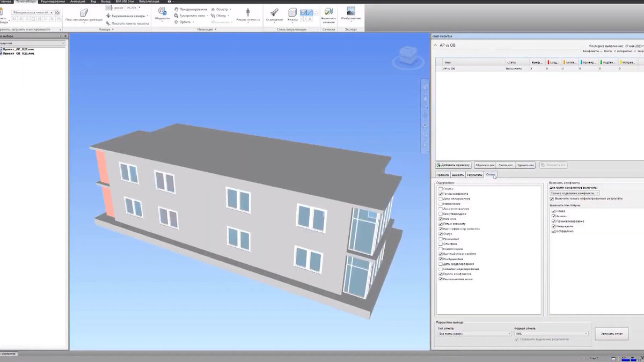The image size is (644, 362).
Task: Click the orange Активные status column header
Action: [x=570, y=62]
